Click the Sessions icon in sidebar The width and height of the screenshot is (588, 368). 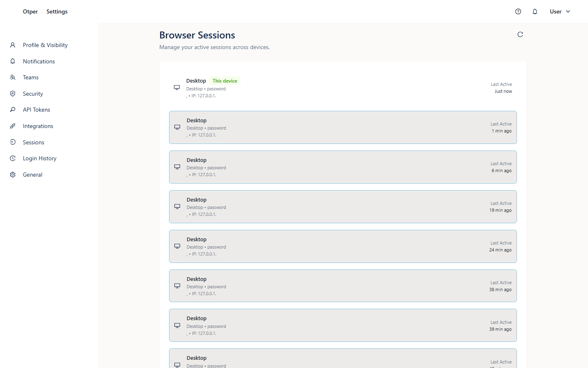pyautogui.click(x=13, y=142)
